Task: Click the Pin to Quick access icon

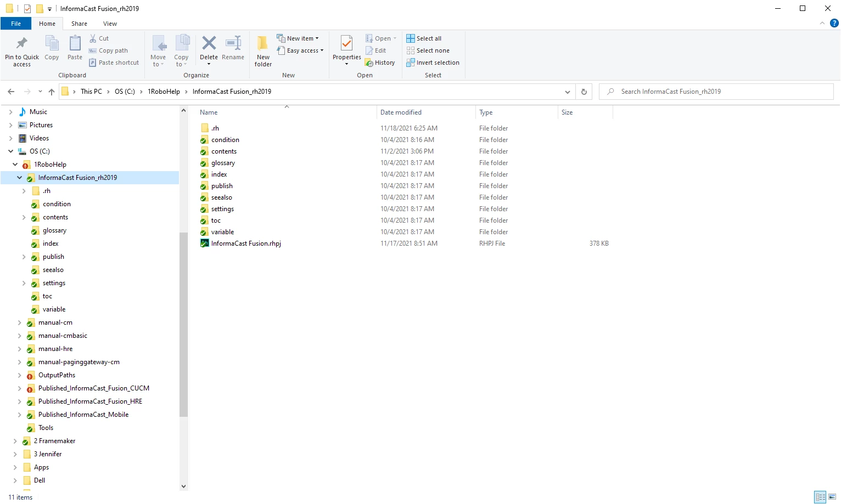Action: pos(22,43)
